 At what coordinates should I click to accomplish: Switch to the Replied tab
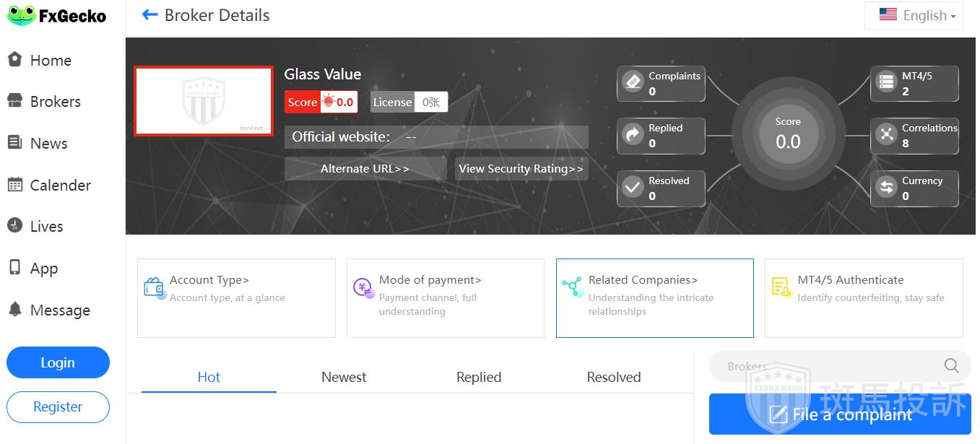click(479, 377)
